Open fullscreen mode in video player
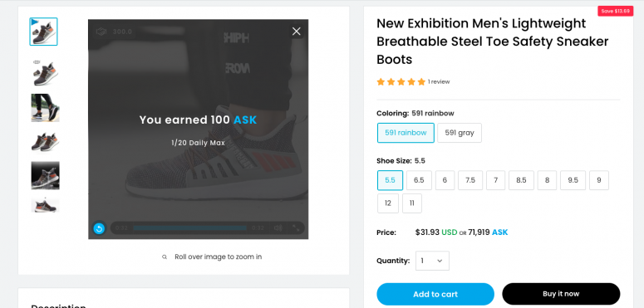This screenshot has width=644, height=308. pos(296,228)
